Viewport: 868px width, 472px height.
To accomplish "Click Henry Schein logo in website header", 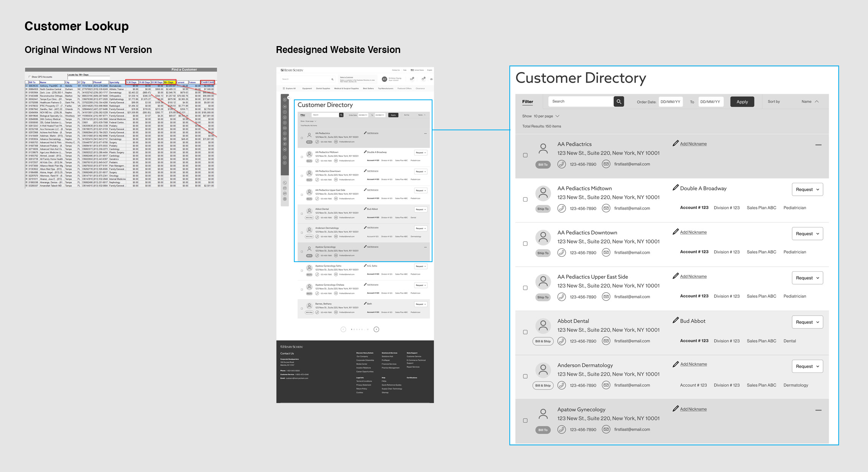I will coord(292,70).
